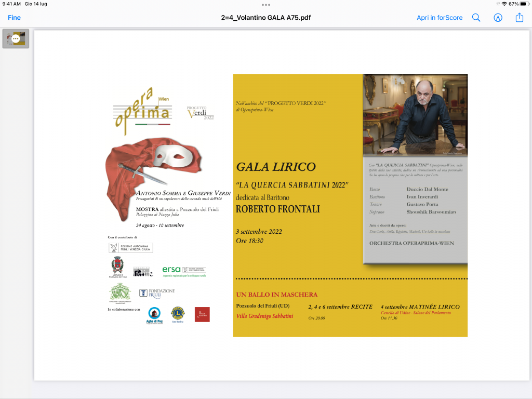Screen dimensions: 532x399
Task: Tap the date Gio 14 lug
Action: click(x=36, y=4)
